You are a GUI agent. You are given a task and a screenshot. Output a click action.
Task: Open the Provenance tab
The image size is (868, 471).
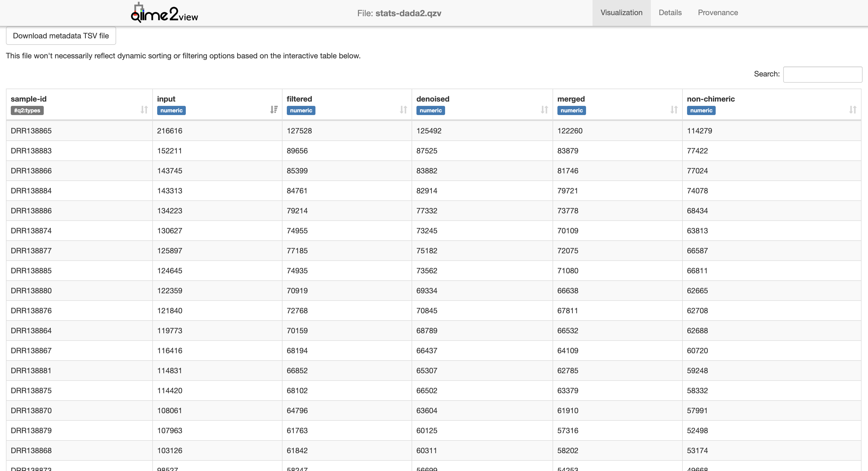click(x=718, y=13)
